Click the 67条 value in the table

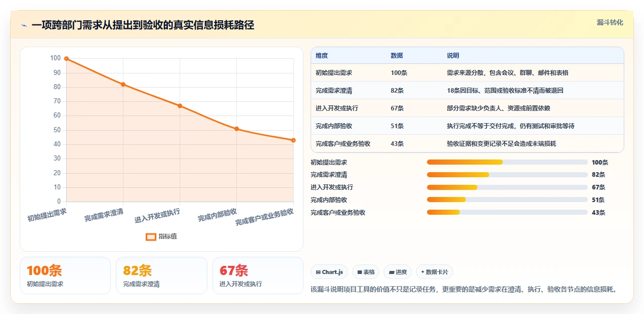(398, 108)
